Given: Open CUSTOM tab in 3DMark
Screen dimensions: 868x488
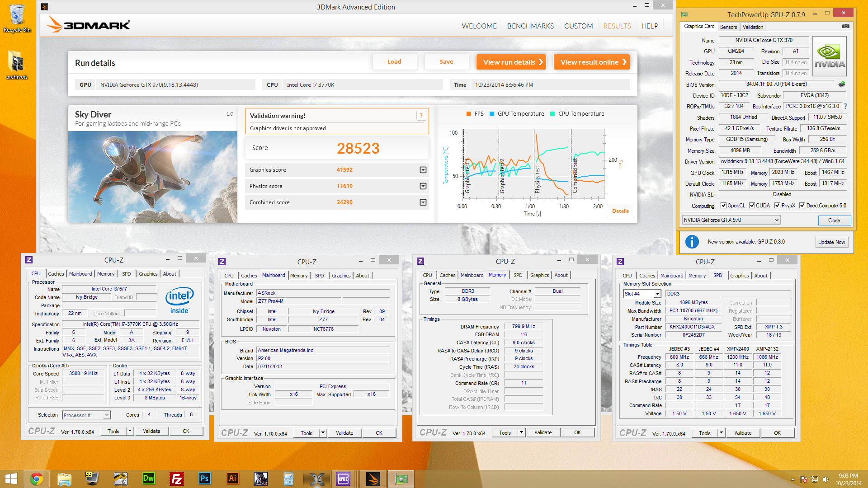Looking at the screenshot, I should (x=578, y=26).
